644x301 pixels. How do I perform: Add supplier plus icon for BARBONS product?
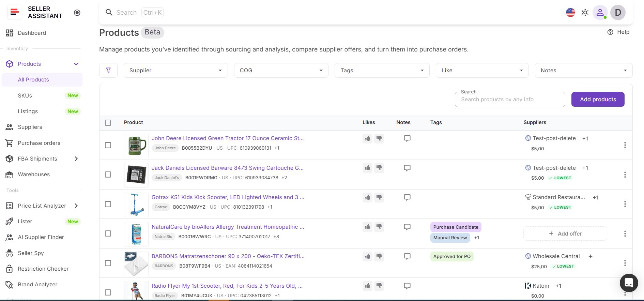click(591, 256)
